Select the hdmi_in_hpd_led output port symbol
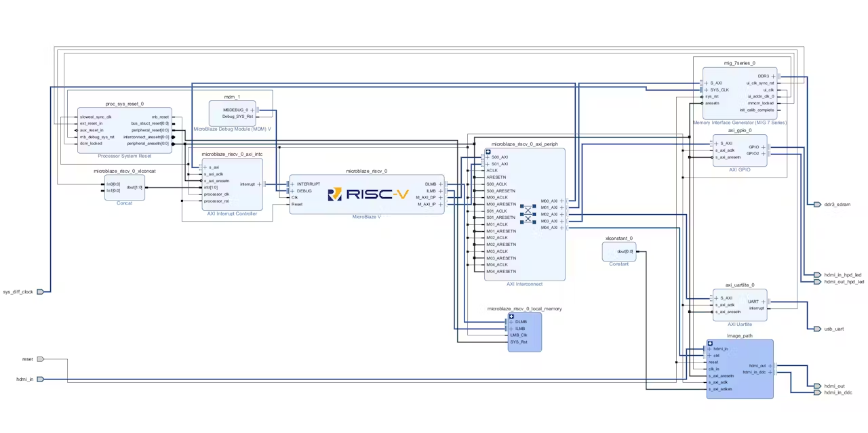Image resolution: width=868 pixels, height=433 pixels. (x=817, y=275)
